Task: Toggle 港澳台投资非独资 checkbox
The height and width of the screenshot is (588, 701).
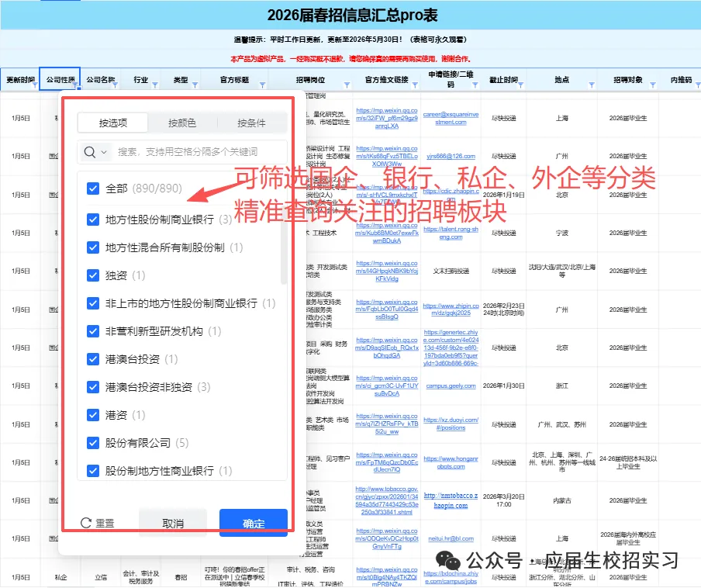Action: coord(93,387)
